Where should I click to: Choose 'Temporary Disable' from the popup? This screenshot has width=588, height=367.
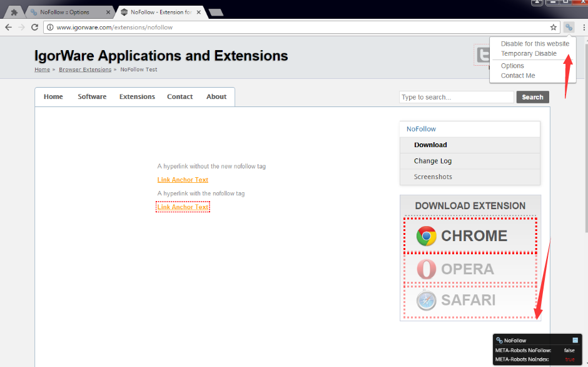click(x=529, y=53)
